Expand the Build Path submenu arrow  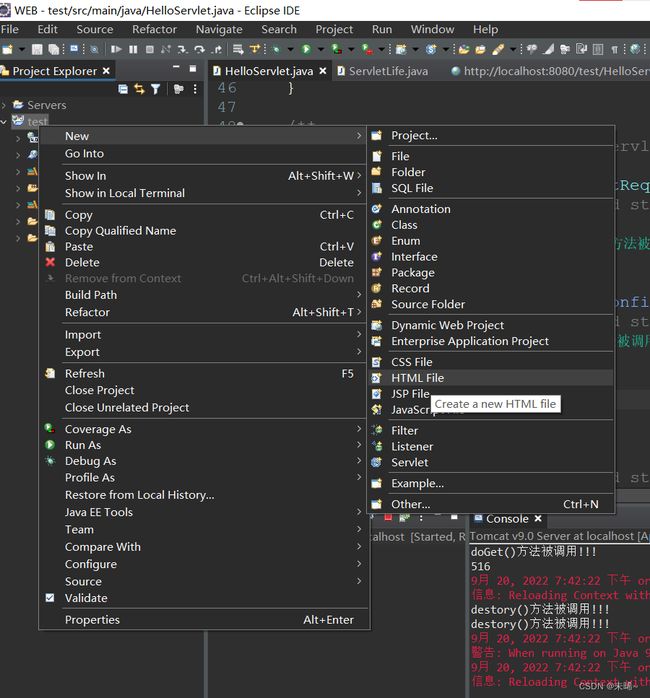[x=359, y=294]
